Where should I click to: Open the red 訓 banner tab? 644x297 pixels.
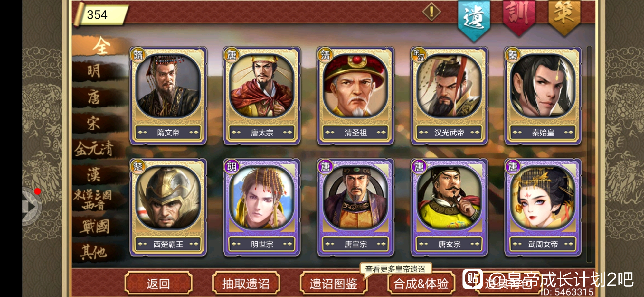tap(519, 16)
